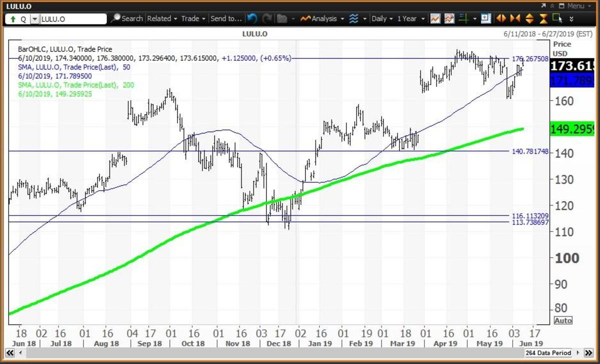
Task: Redo the chart action
Action: (x=266, y=18)
